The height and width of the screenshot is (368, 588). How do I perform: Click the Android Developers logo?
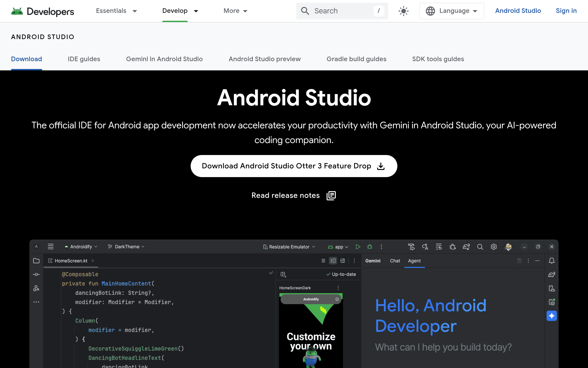click(x=42, y=11)
